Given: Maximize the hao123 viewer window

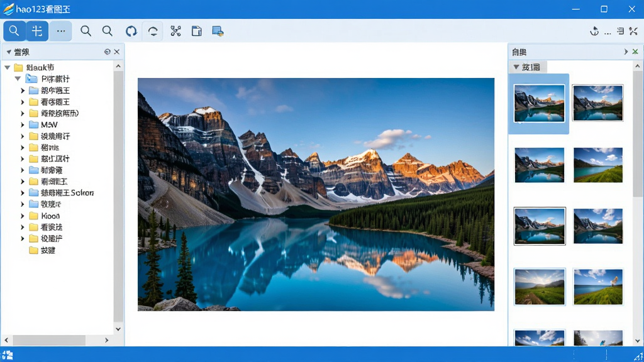Looking at the screenshot, I should 604,9.
